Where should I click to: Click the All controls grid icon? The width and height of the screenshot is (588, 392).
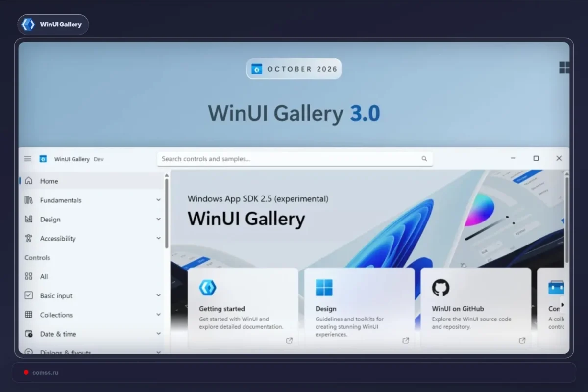click(29, 276)
